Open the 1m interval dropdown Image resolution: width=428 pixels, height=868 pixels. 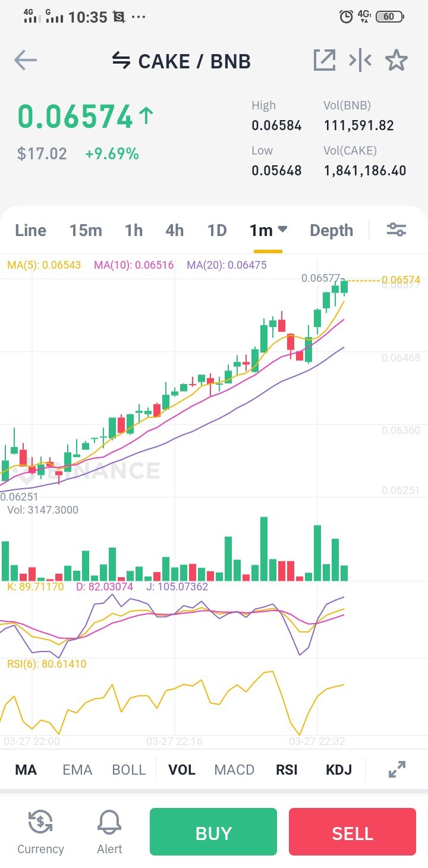(268, 230)
